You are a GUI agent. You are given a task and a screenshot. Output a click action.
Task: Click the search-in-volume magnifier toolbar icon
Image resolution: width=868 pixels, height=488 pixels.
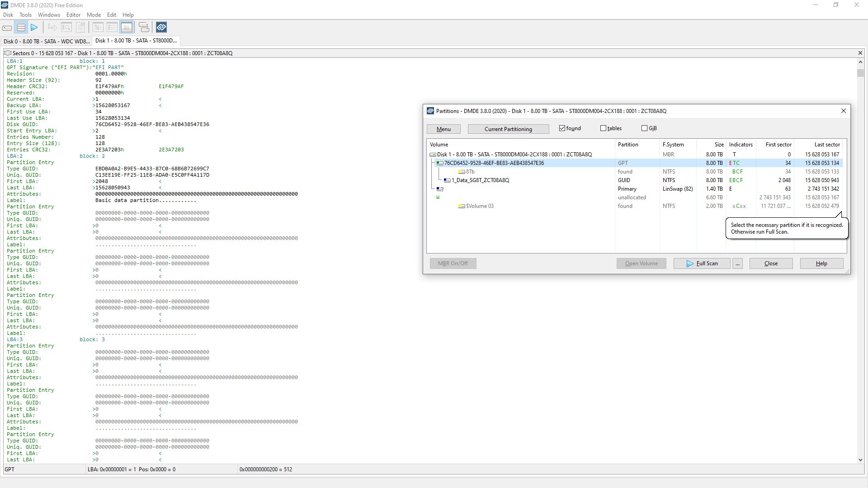pos(66,28)
